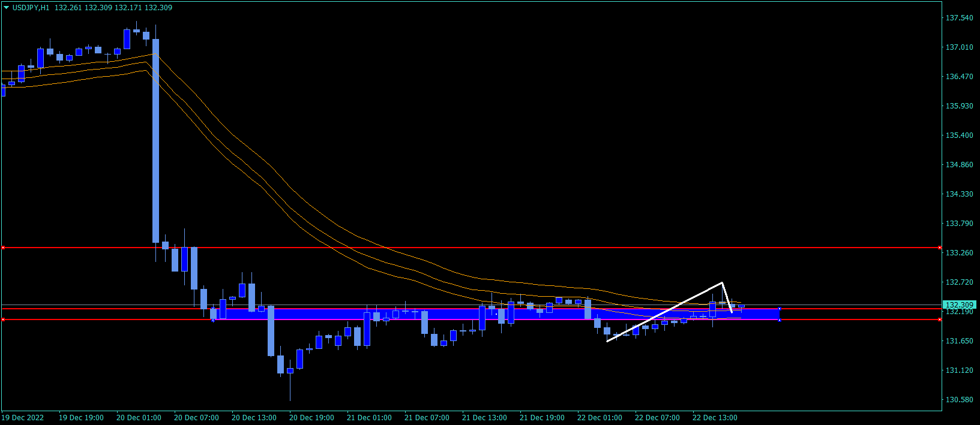Click the 22 Dec 07:00 time axis label

657,418
